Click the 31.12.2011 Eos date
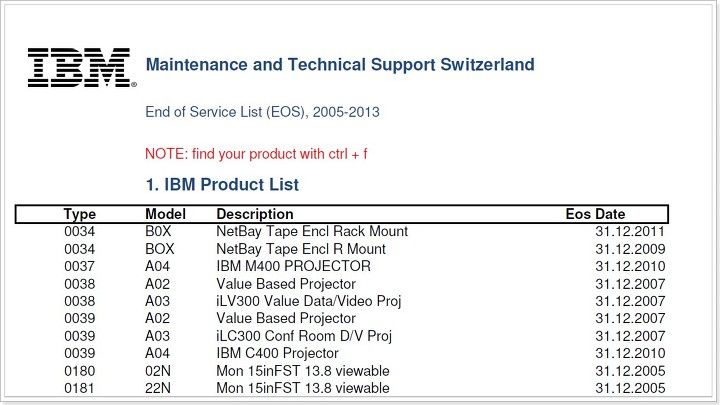 point(630,231)
